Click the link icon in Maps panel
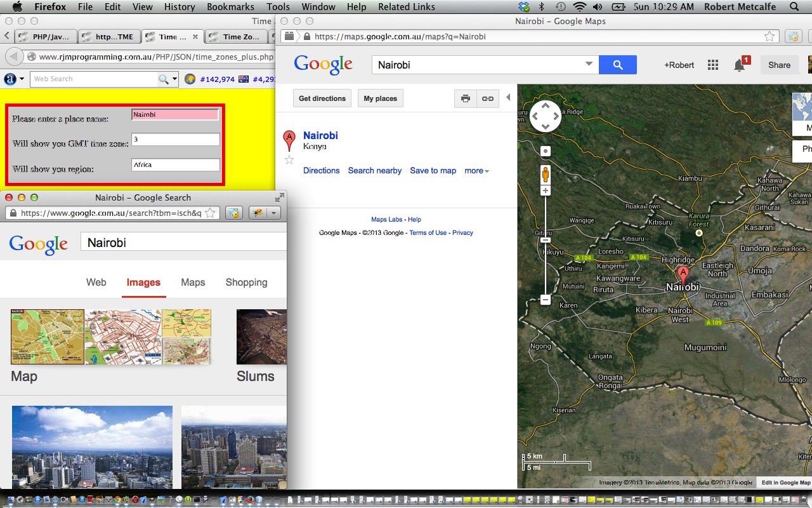812x508 pixels. coord(487,98)
